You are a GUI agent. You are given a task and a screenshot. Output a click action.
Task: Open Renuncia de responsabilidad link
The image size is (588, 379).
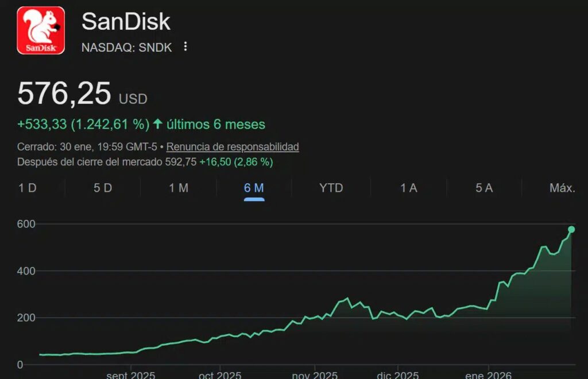[x=233, y=146]
